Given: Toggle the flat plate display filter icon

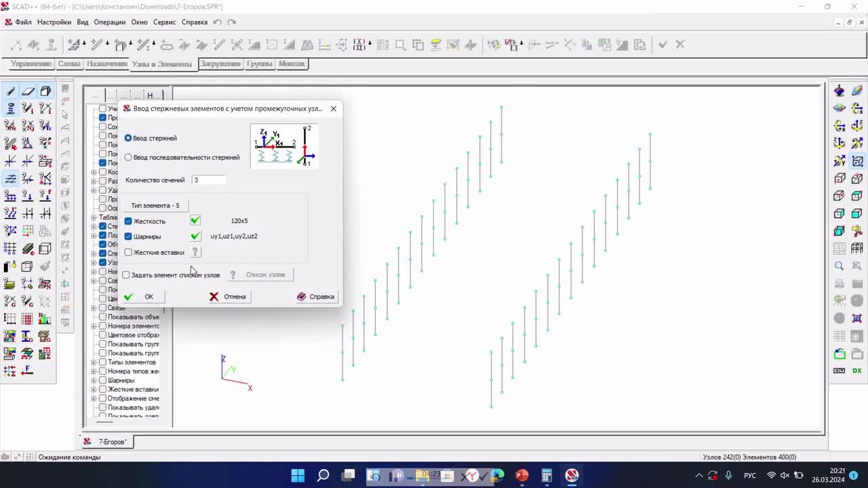Looking at the screenshot, I should tap(28, 91).
